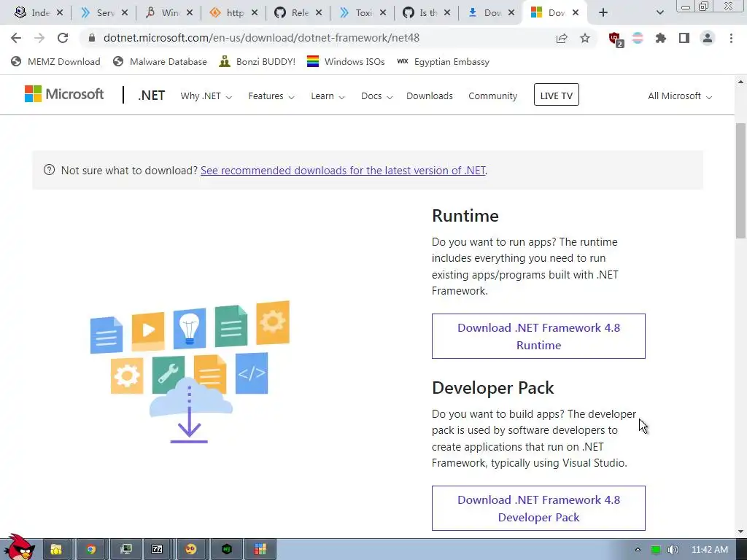The image size is (747, 560).
Task: Click the address bar URL
Action: [x=262, y=38]
